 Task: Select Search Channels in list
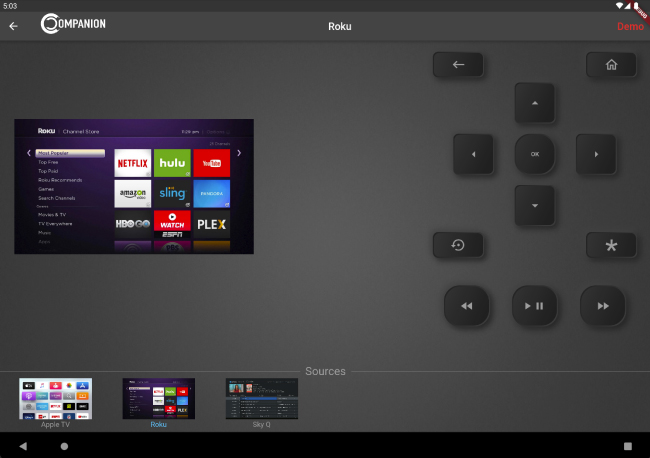tap(57, 198)
